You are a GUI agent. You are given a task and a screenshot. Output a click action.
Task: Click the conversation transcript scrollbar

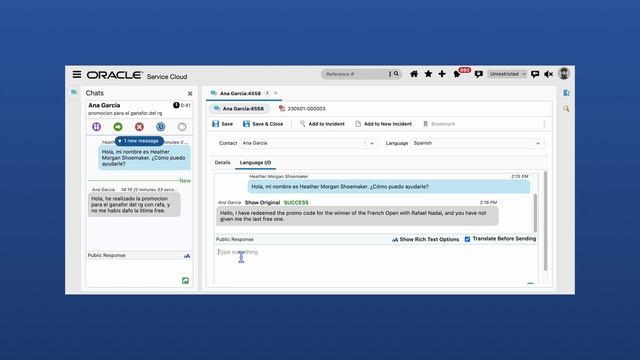[536, 212]
